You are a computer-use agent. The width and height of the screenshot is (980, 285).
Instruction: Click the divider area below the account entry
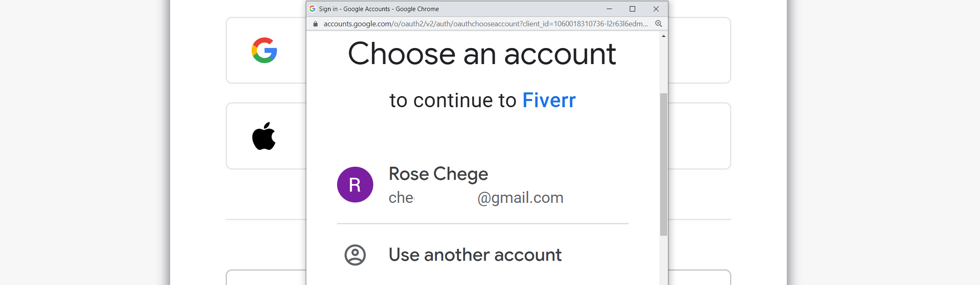(482, 224)
